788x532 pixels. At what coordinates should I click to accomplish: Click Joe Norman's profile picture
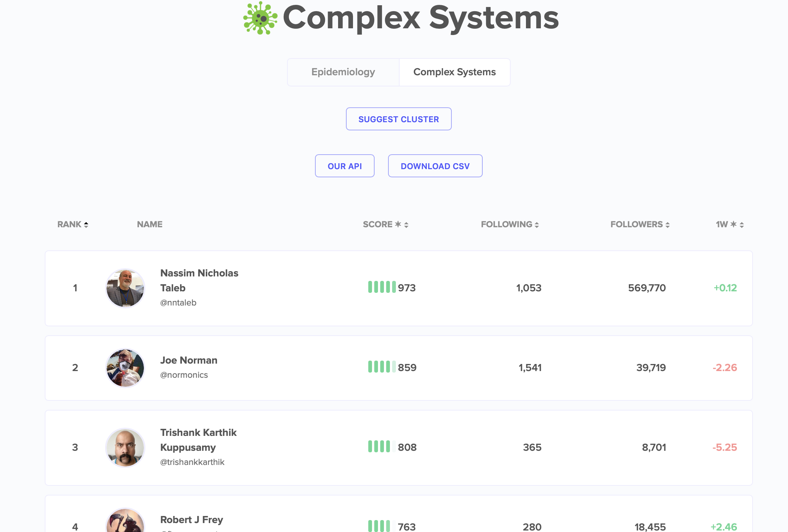click(125, 368)
